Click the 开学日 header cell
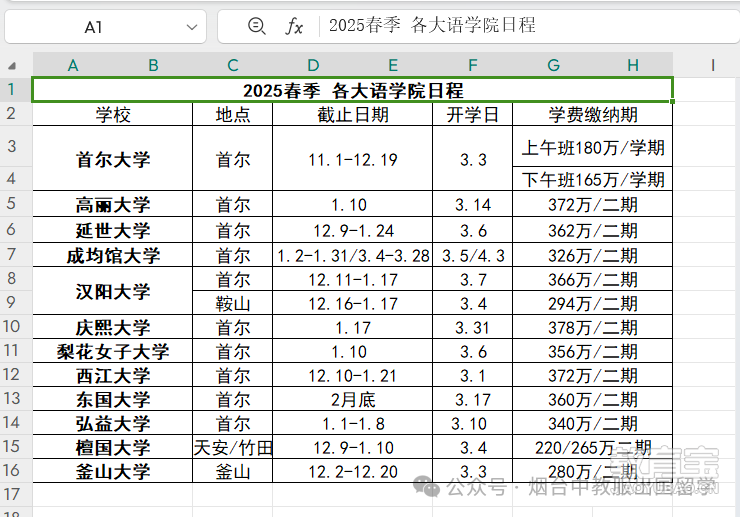Viewport: 740px width, 517px height. click(x=472, y=114)
